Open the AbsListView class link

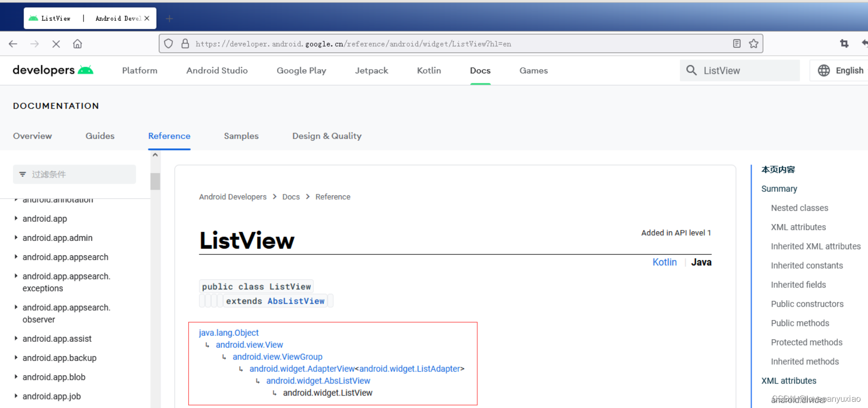coord(296,301)
